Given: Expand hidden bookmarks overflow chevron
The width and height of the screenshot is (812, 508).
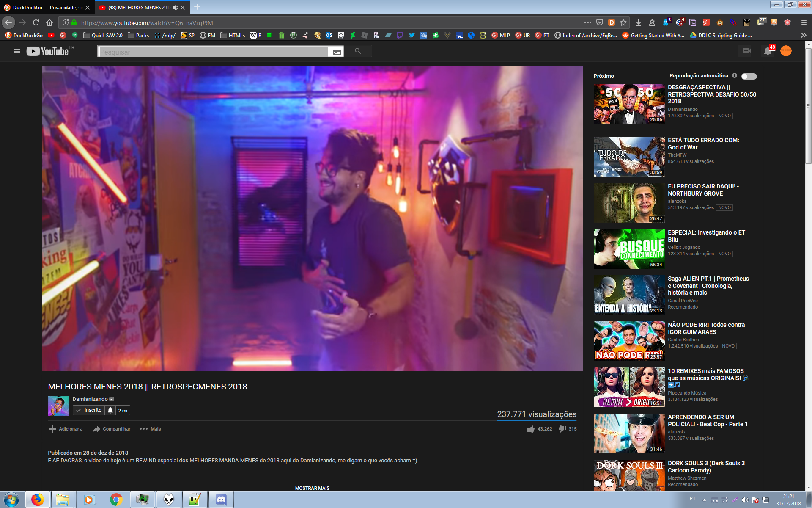Looking at the screenshot, I should click(804, 35).
